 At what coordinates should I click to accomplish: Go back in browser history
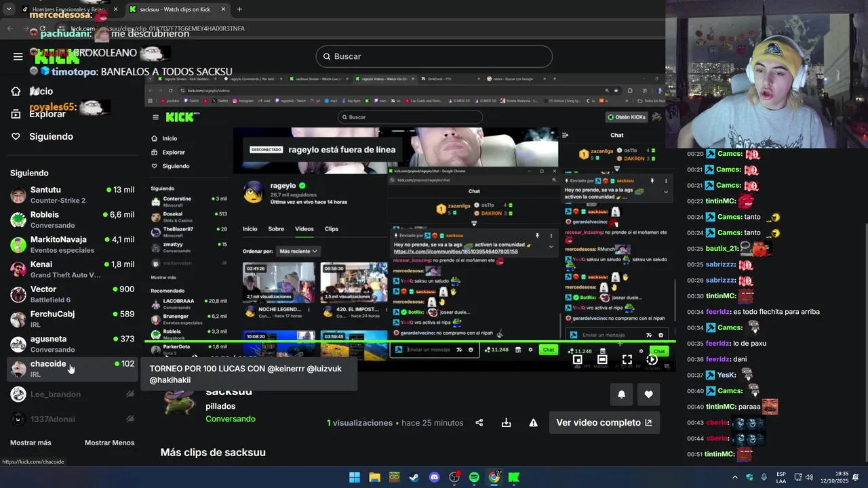point(9,28)
